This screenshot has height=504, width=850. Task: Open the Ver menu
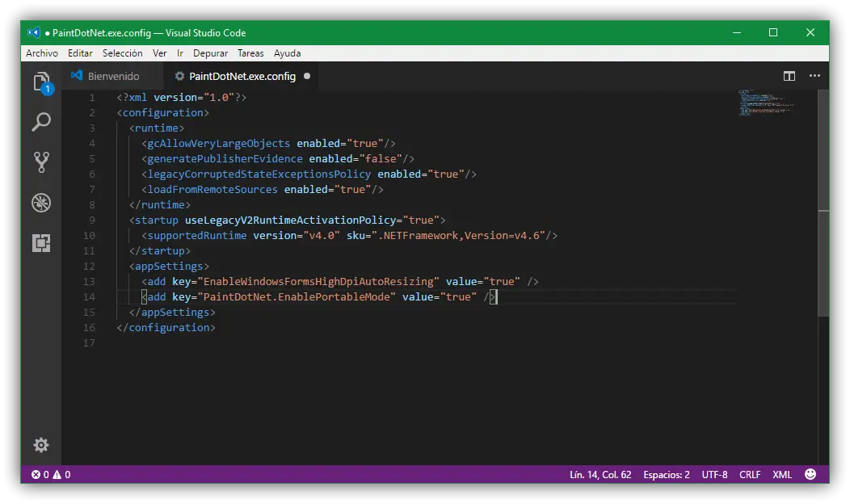click(x=159, y=53)
